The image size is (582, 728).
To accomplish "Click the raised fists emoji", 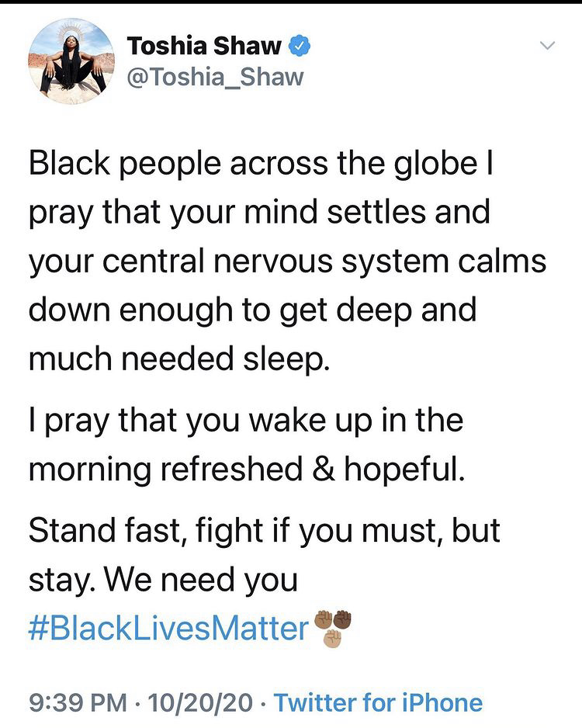I will [x=332, y=628].
